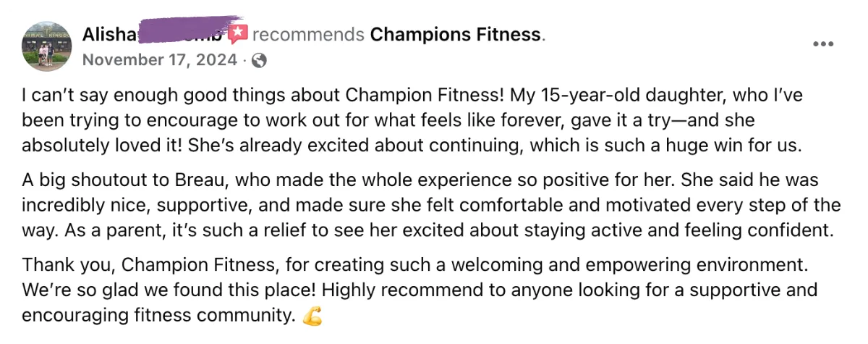Open Alisha's round profile picture

[x=47, y=46]
